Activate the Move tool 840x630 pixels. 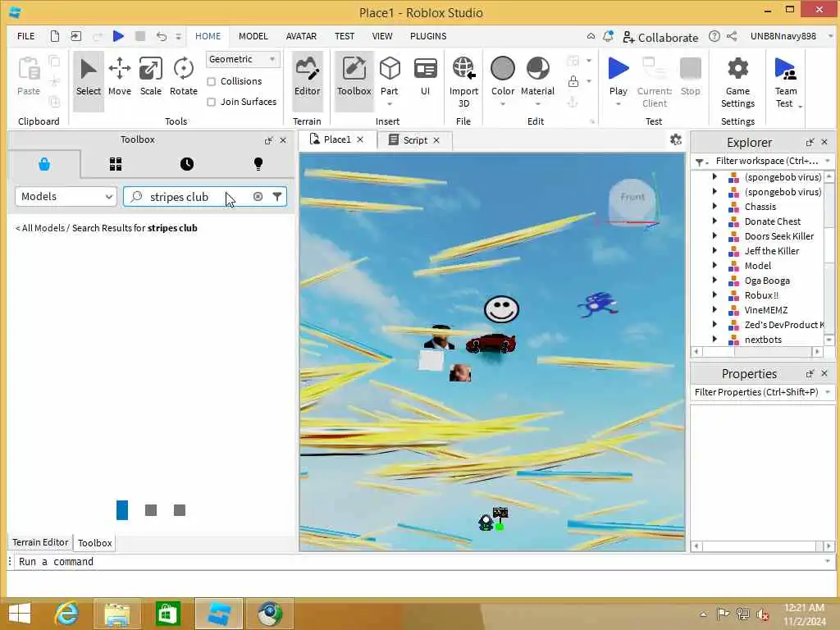[x=120, y=78]
